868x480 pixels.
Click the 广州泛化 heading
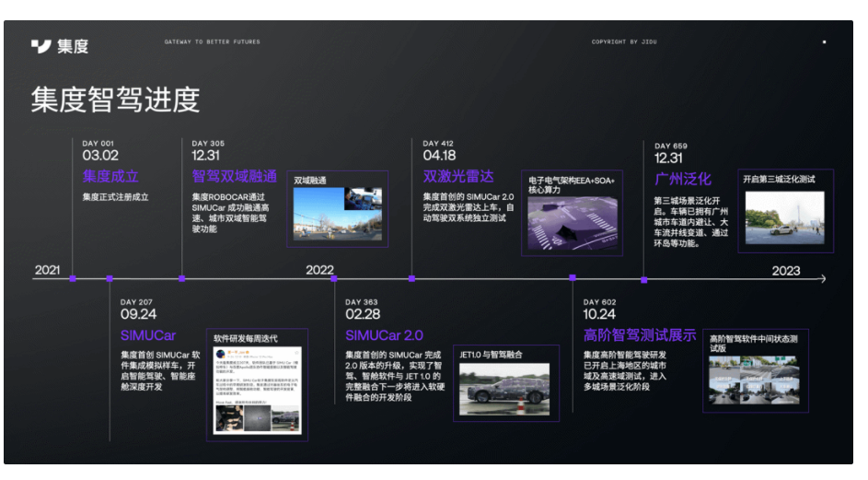(x=683, y=180)
